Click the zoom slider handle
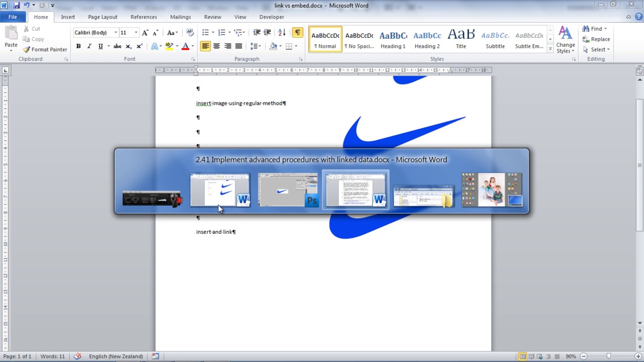Viewport: 644px width, 362px height. (608, 356)
